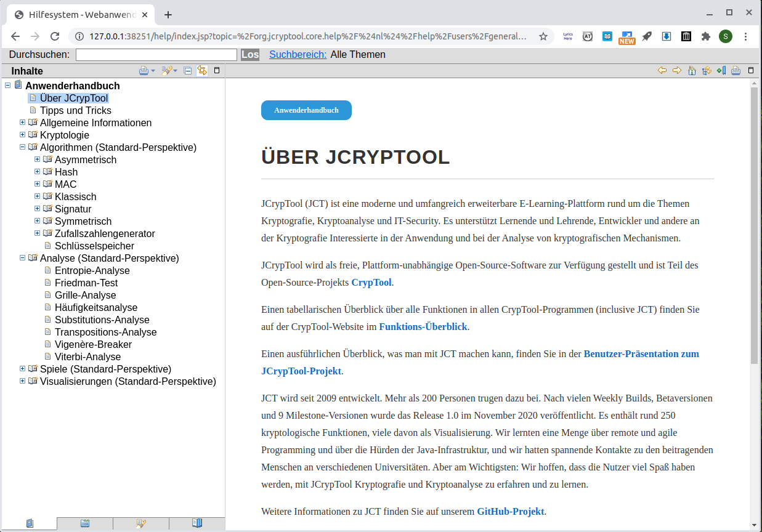The image size is (762, 532).
Task: Expand the Hash tree node
Action: [38, 172]
